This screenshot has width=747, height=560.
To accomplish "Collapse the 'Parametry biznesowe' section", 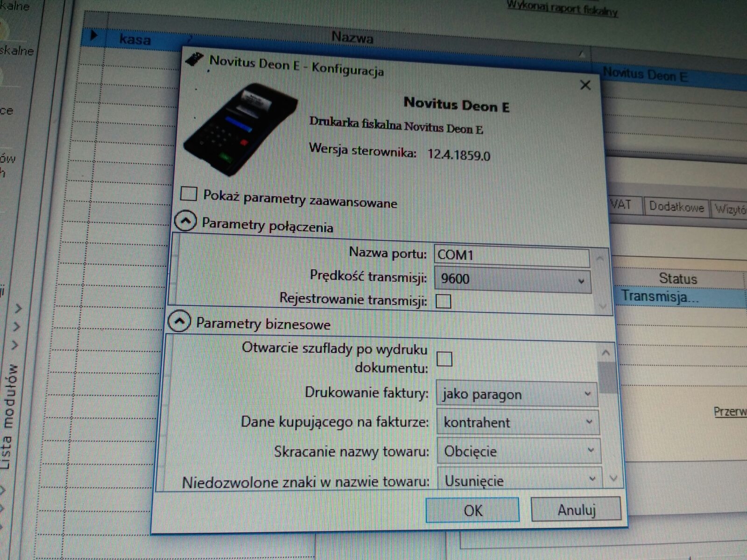I will point(179,321).
